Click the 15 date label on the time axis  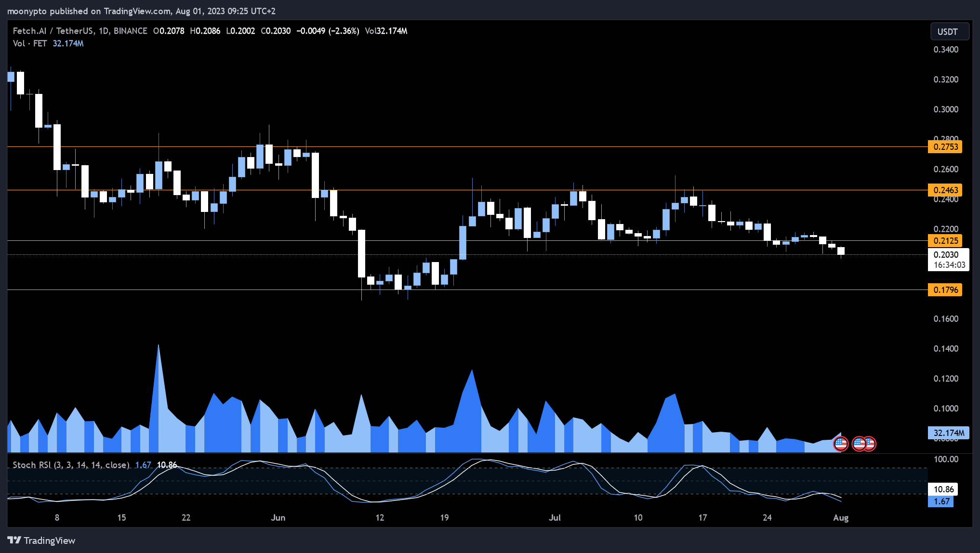click(x=121, y=518)
